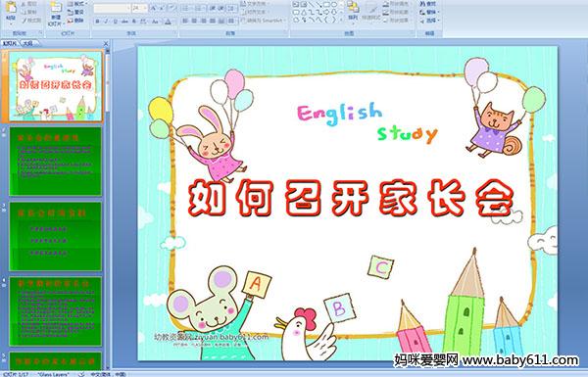Open the font name dropdown arrow
The width and height of the screenshot is (588, 377).
(129, 8)
